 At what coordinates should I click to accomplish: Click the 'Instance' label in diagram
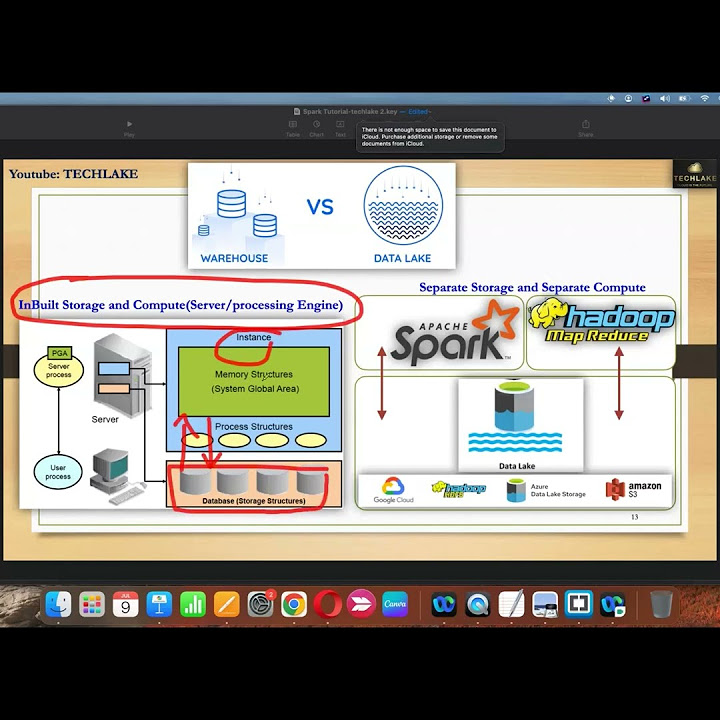253,337
